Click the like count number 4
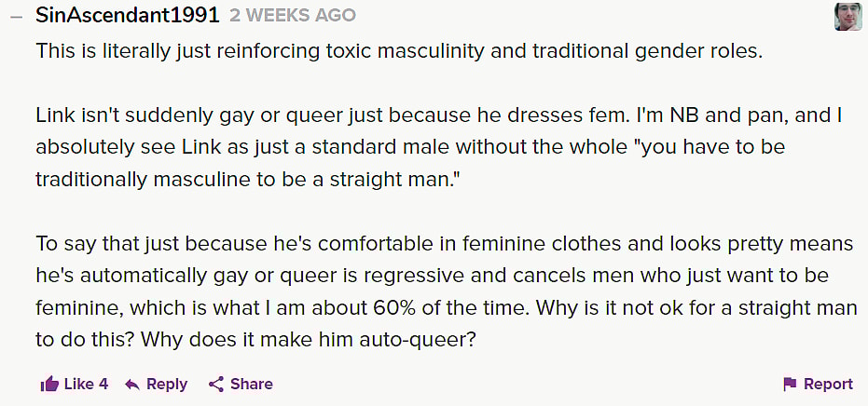This screenshot has width=868, height=406. [103, 384]
